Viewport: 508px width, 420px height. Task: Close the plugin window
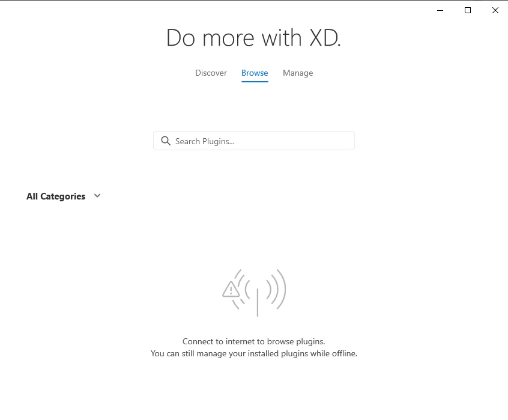pyautogui.click(x=495, y=10)
